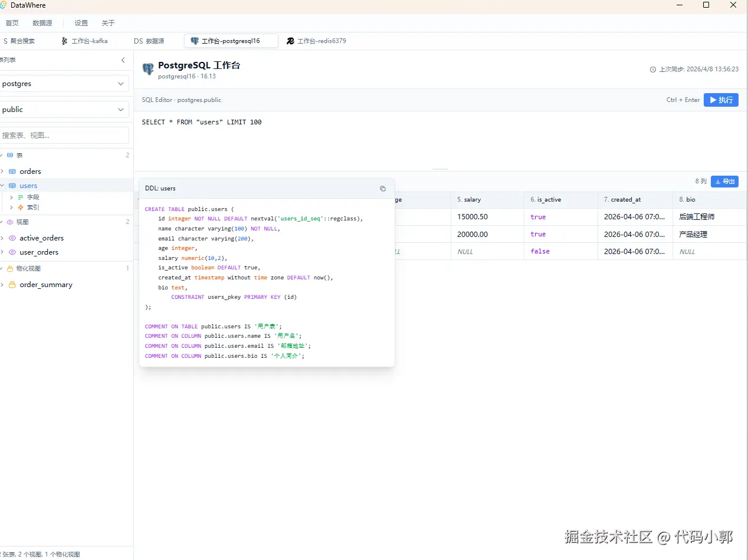Viewport: 748px width, 560px height.
Task: Switch to the 工作台-redis6379 tab
Action: coord(316,41)
